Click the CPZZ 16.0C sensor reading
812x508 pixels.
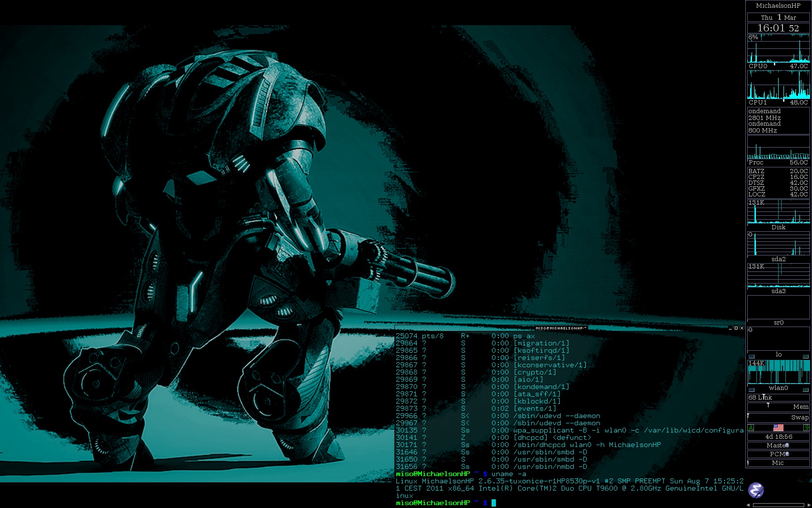778,177
